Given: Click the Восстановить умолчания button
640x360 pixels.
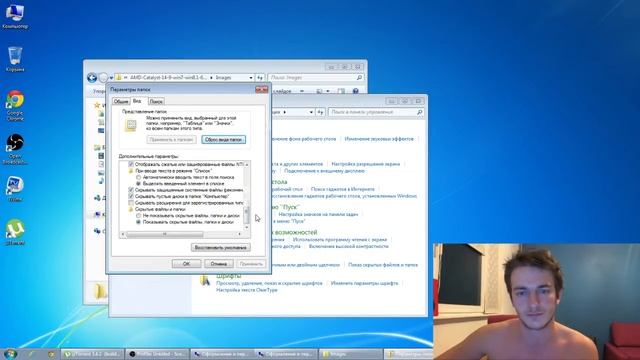Looking at the screenshot, I should 220,247.
